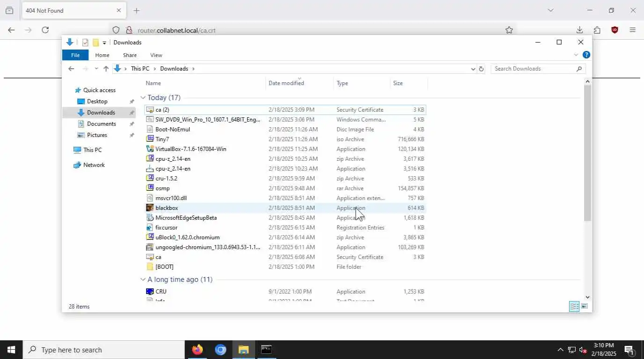This screenshot has width=644, height=359.
Task: Show hidden system tray icons
Action: [x=560, y=350]
